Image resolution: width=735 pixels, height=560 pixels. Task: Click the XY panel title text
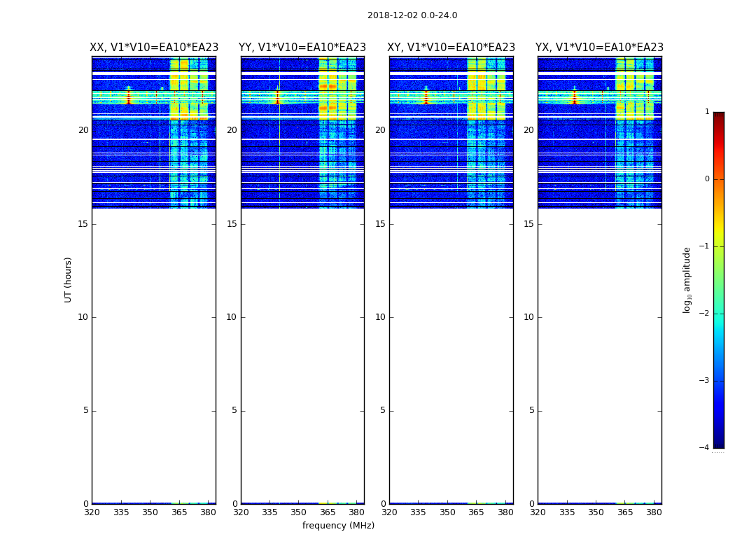tap(451, 48)
